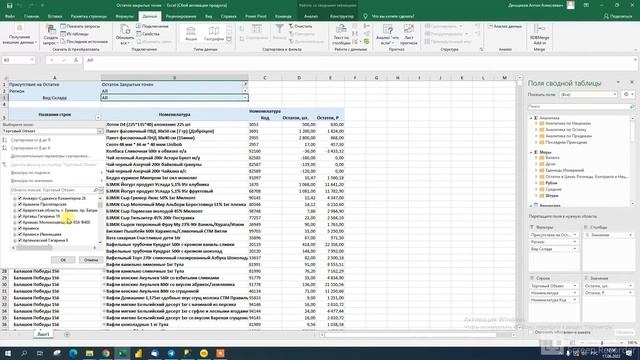Choose Сортировка от А до Я

tap(30, 140)
